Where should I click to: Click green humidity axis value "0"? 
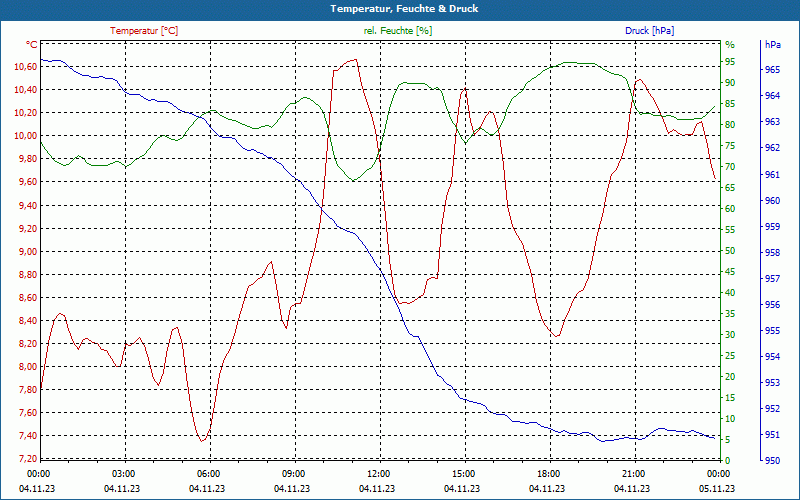[x=728, y=461]
